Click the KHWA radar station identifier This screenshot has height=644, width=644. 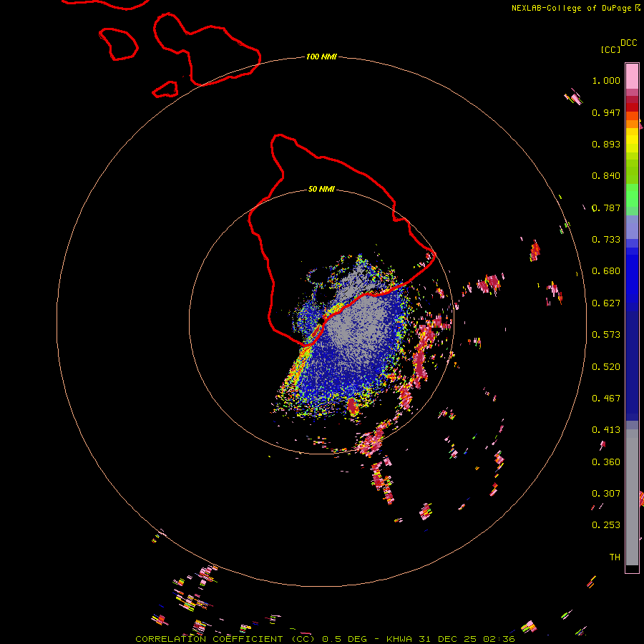click(399, 639)
